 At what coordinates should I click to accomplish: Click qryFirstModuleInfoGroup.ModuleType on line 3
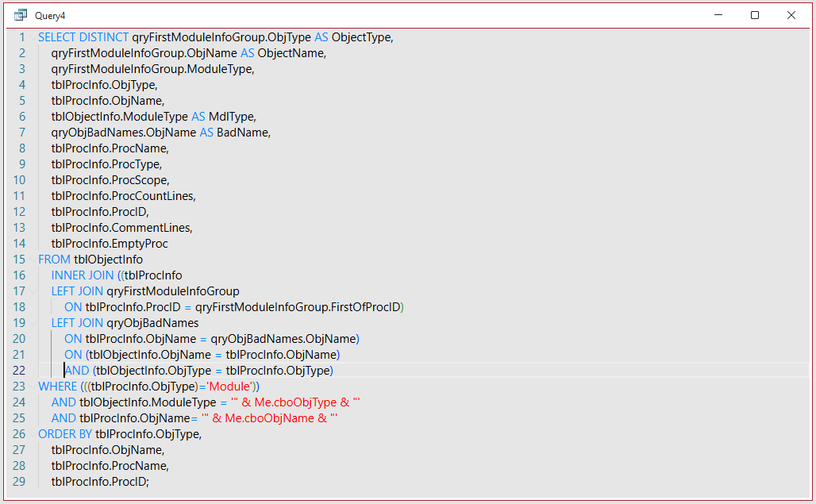pyautogui.click(x=152, y=69)
